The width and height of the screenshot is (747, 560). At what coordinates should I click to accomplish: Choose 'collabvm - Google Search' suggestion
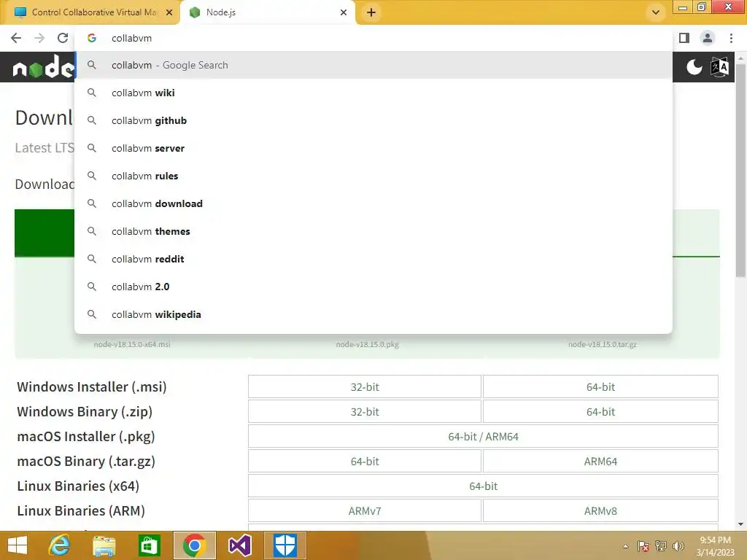click(x=373, y=65)
